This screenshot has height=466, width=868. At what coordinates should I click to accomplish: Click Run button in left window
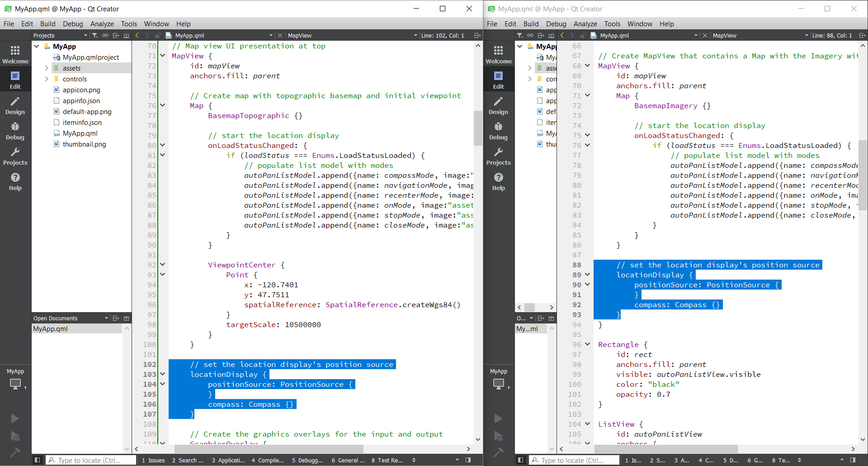(15, 418)
